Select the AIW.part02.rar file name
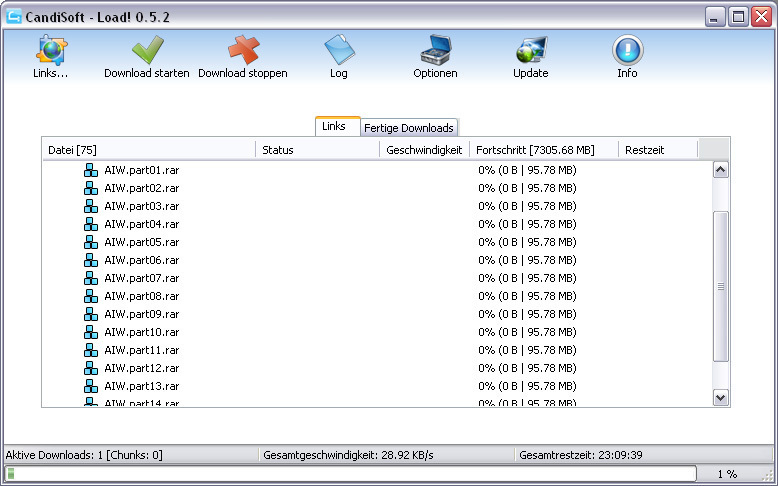The width and height of the screenshot is (778, 486). 141,188
